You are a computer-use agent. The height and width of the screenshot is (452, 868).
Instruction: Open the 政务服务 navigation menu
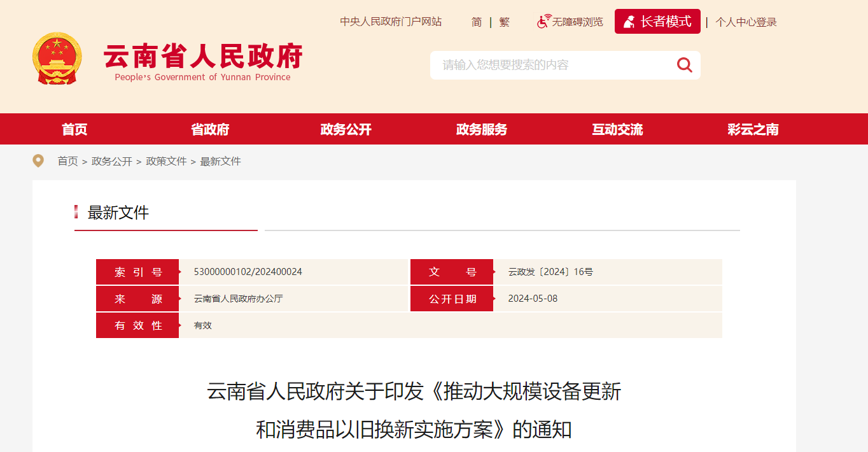[481, 130]
